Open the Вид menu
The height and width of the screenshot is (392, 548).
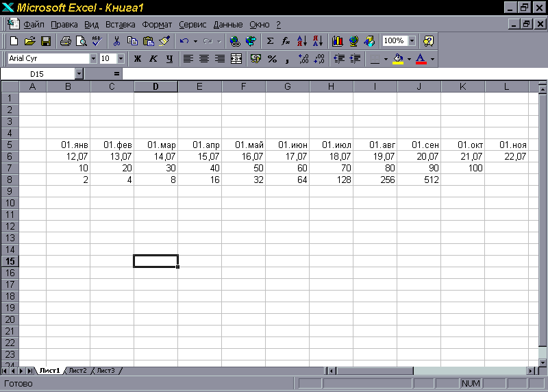point(91,25)
